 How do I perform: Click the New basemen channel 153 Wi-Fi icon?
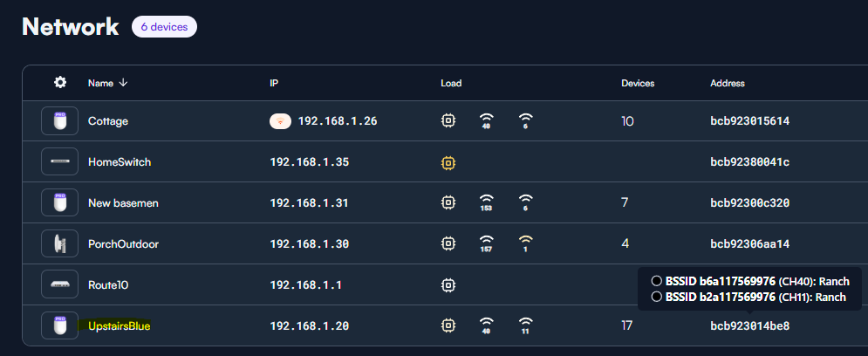[487, 202]
